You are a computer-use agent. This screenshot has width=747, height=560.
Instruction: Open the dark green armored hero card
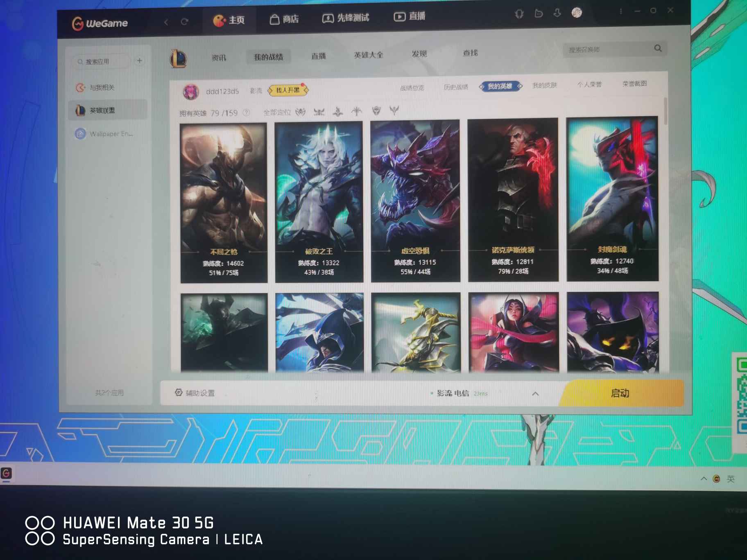pyautogui.click(x=224, y=333)
